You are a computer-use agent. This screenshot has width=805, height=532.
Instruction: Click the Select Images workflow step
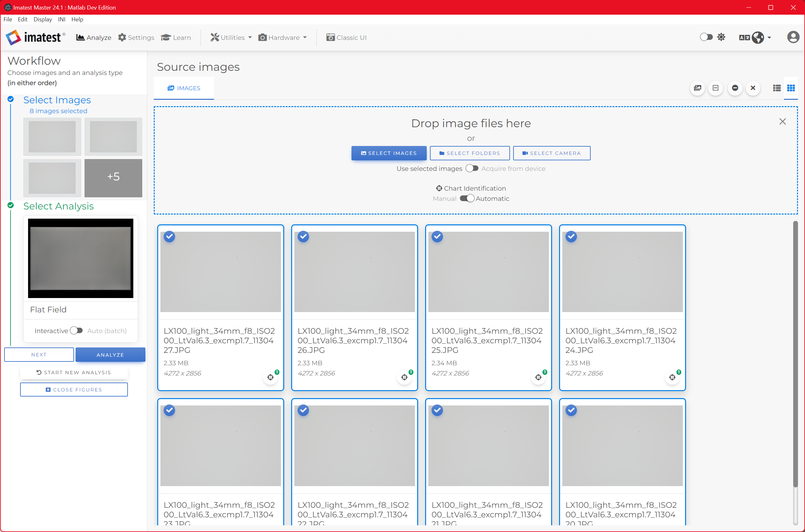click(x=57, y=100)
